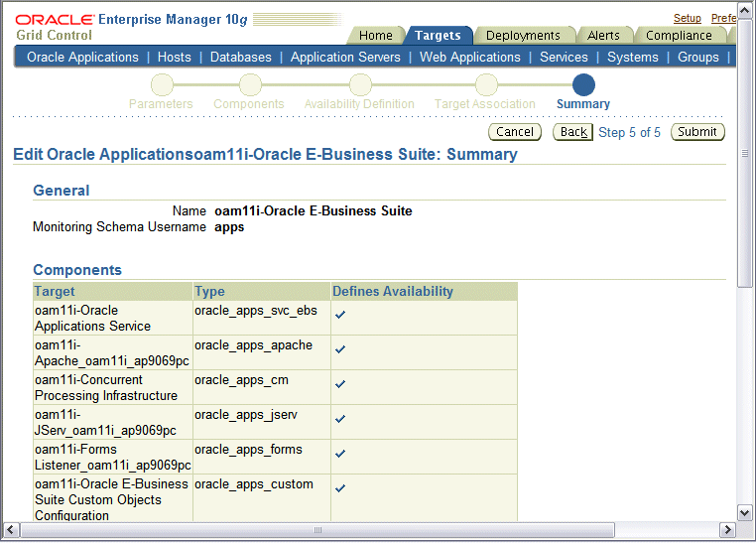
Task: Click oam11i-Forms Listener_oam11i_ap9069pc cell
Action: pyautogui.click(x=113, y=458)
